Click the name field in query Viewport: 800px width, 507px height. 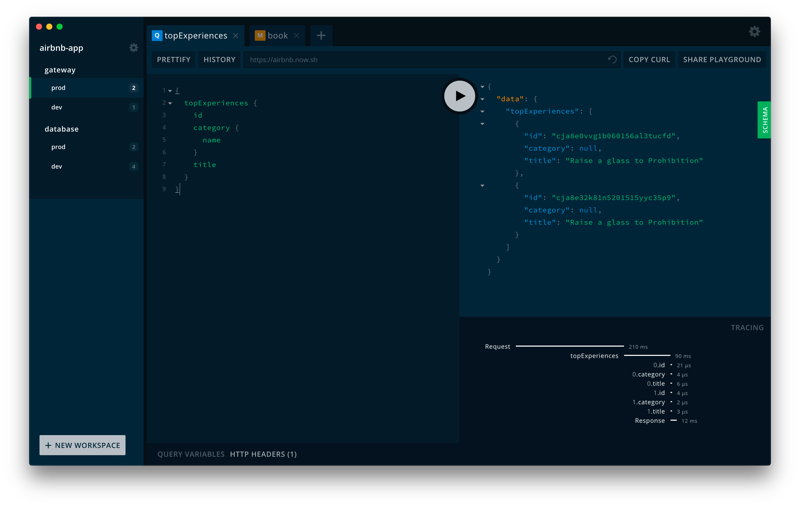[211, 140]
